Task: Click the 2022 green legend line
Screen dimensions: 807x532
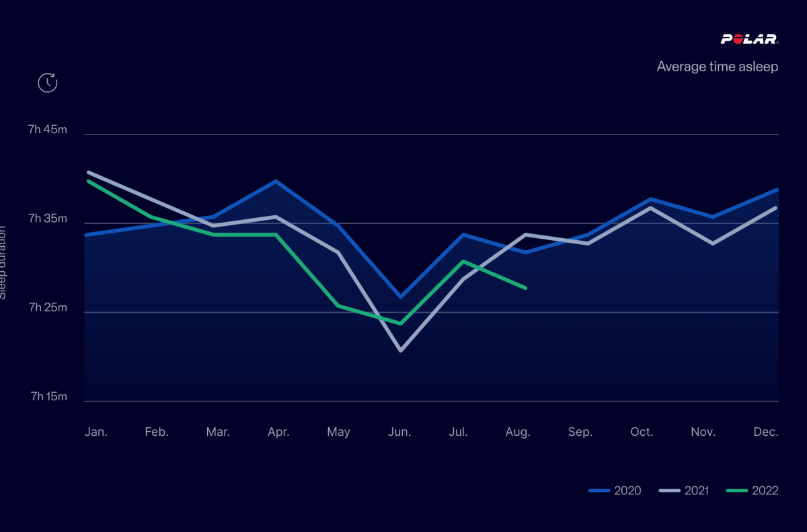Action: (x=737, y=491)
